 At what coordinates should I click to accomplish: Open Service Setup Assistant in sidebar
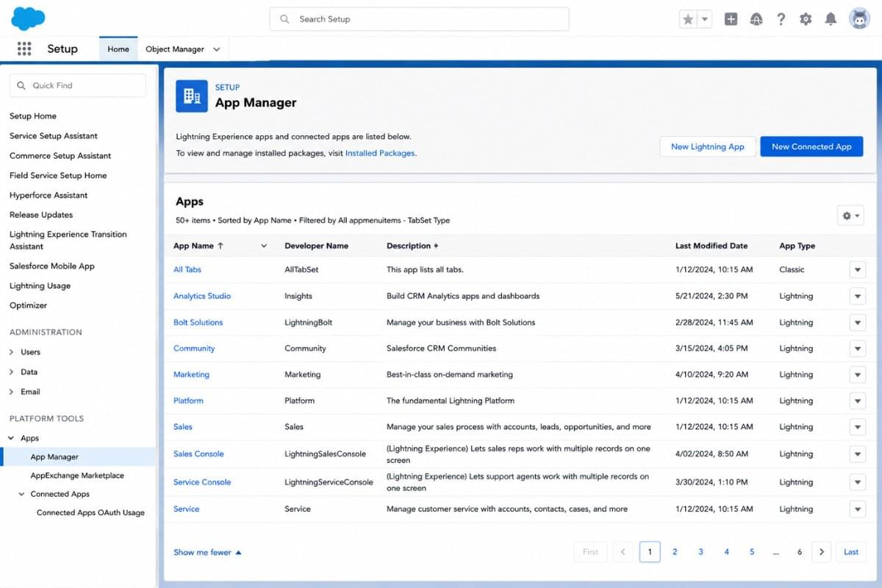coord(54,136)
